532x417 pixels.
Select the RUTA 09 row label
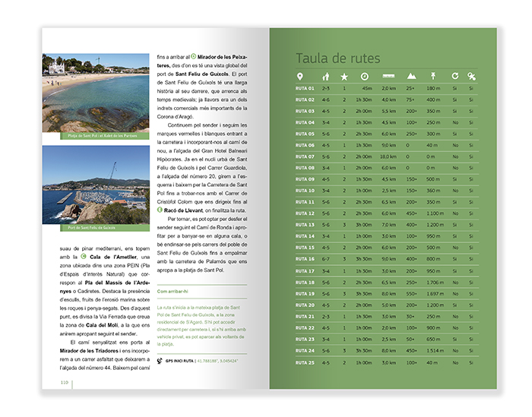click(x=305, y=179)
